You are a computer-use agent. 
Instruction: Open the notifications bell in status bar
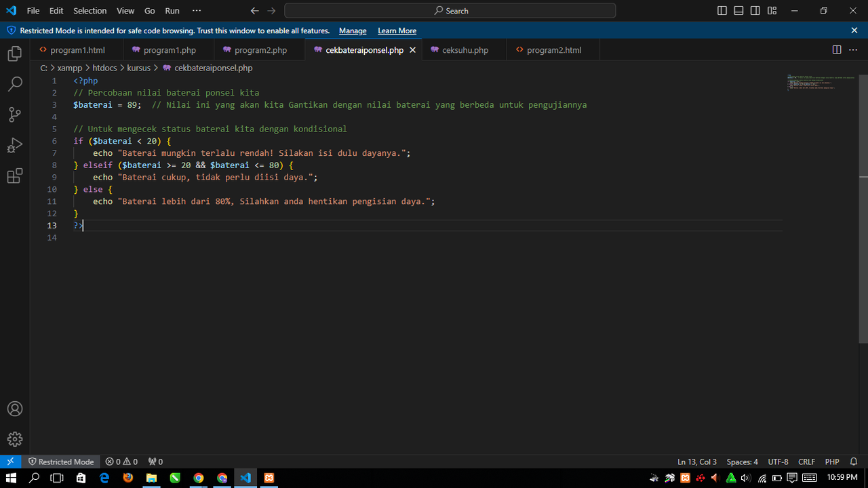point(854,462)
